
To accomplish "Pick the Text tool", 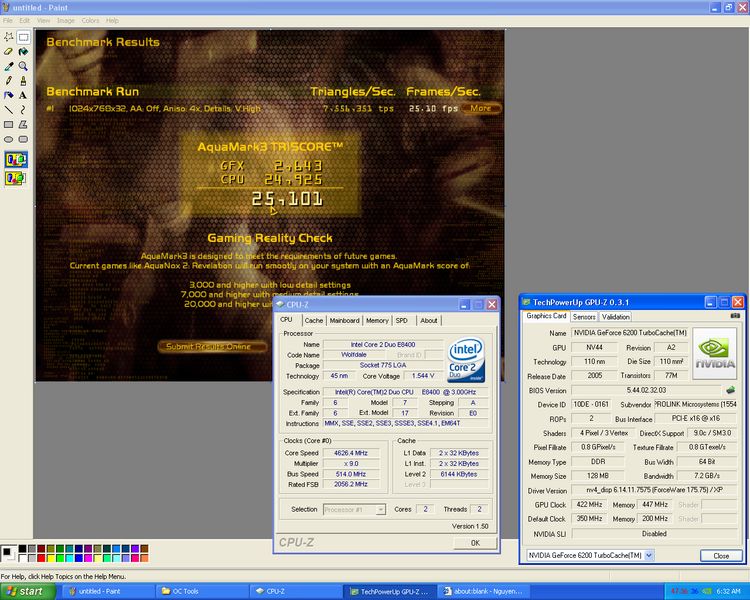I will [x=23, y=95].
